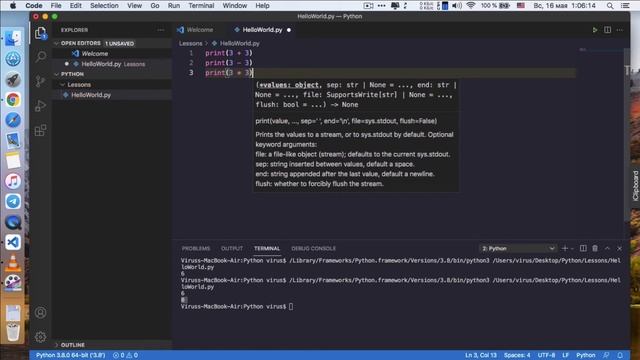
Task: Kill terminal with trash icon
Action: point(595,248)
